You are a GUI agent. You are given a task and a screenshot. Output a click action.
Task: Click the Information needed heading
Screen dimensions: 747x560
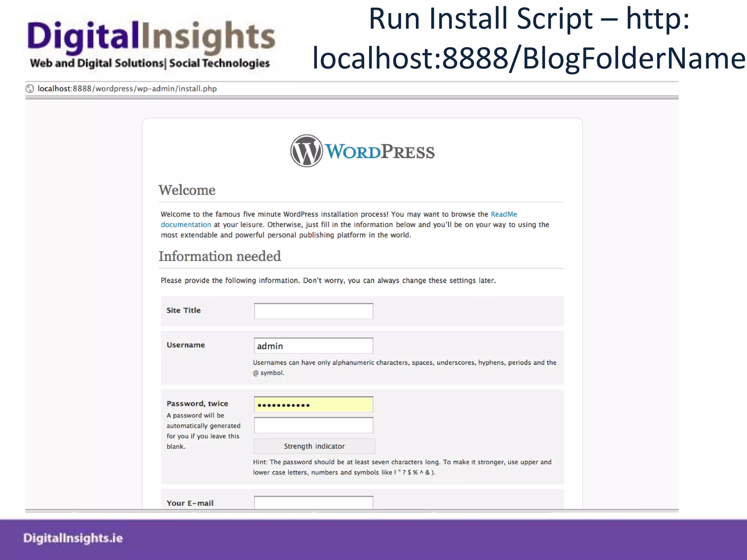(x=220, y=256)
